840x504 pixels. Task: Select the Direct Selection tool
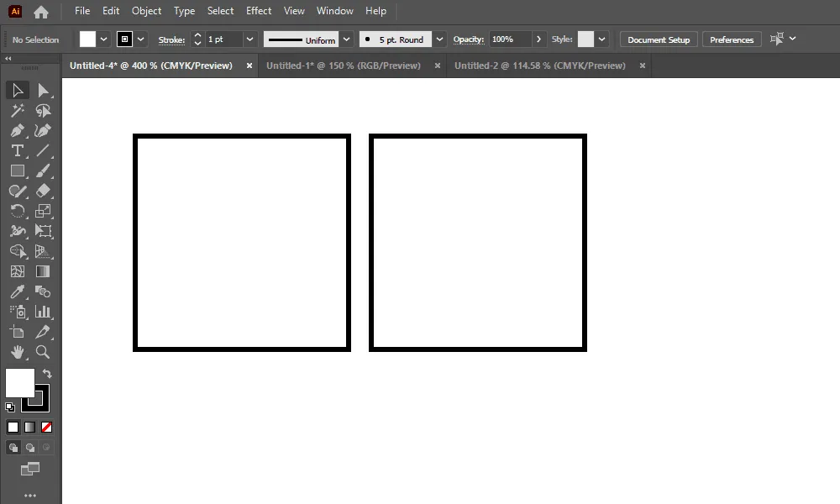[43, 90]
